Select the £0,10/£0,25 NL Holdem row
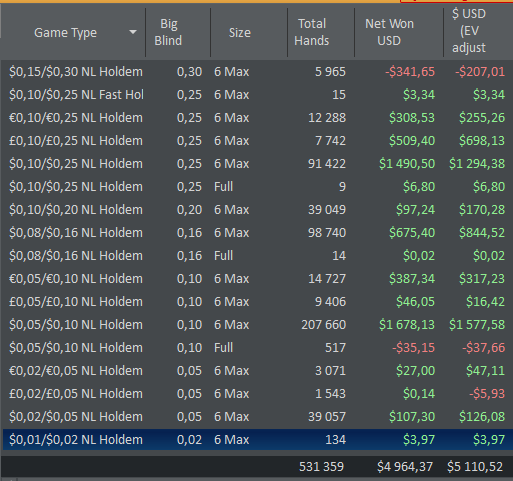The width and height of the screenshot is (513, 481). (x=257, y=141)
